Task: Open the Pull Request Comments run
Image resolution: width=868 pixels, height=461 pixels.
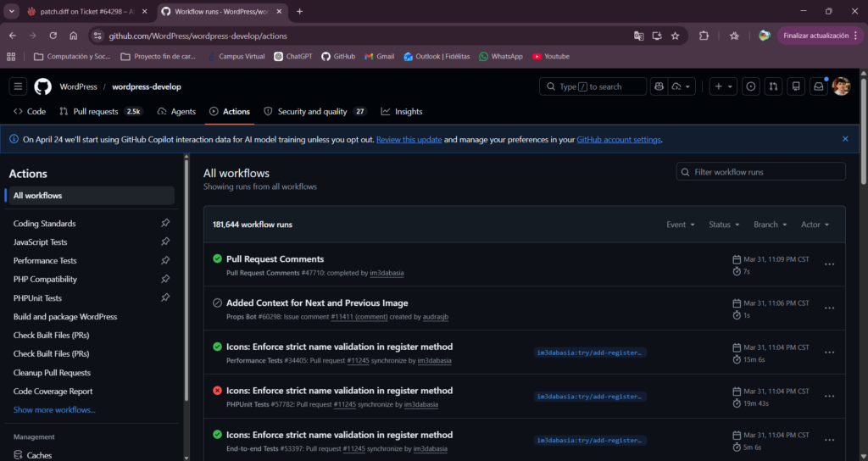Action: click(x=275, y=258)
